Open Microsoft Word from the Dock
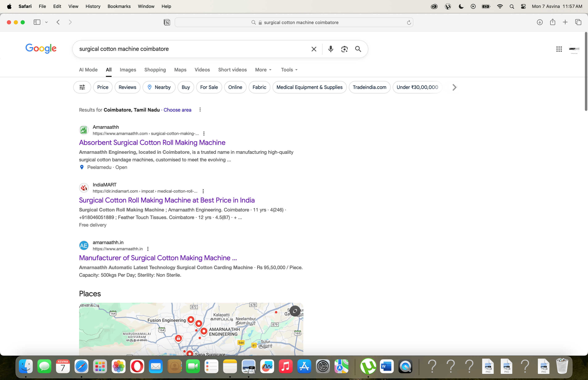This screenshot has width=588, height=380. pyautogui.click(x=386, y=367)
